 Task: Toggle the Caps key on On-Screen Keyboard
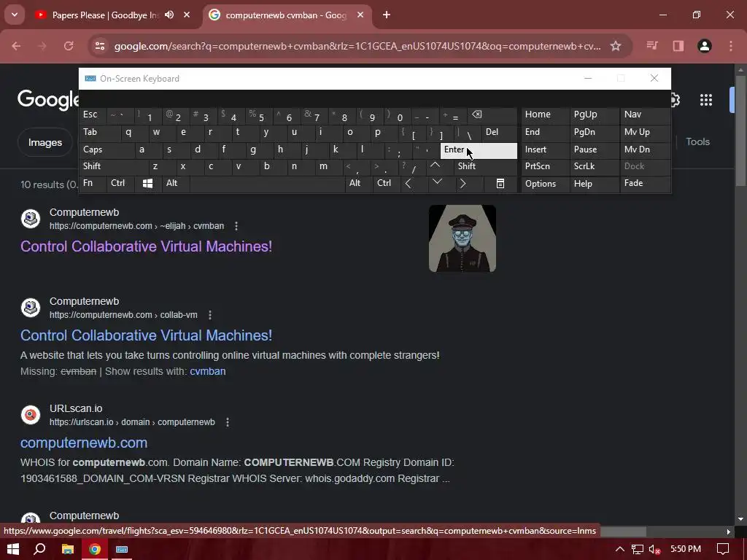(107, 150)
